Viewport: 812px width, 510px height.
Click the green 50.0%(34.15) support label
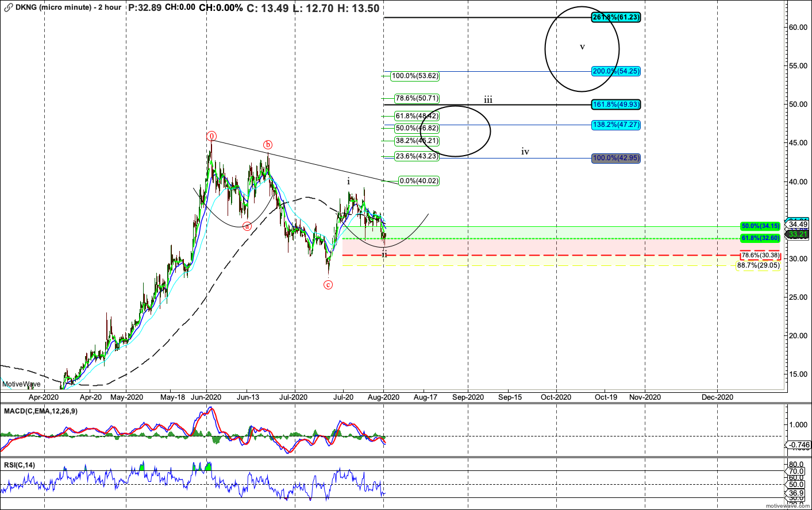tap(760, 226)
